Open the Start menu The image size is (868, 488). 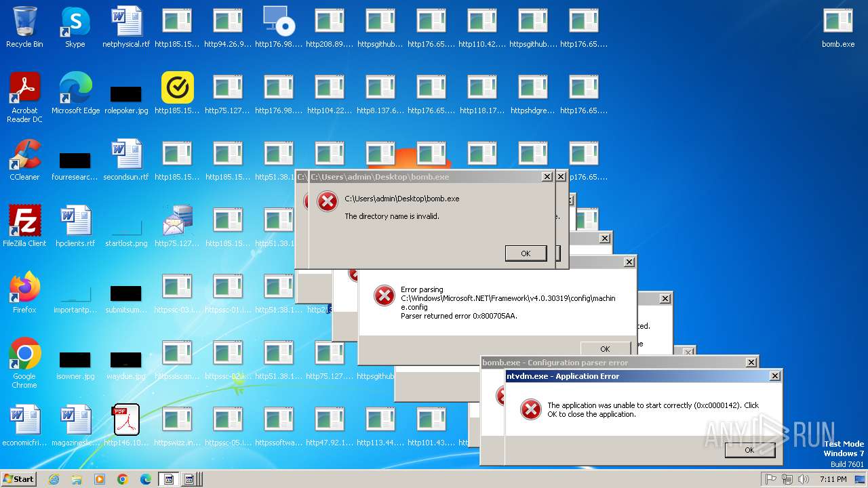(19, 479)
